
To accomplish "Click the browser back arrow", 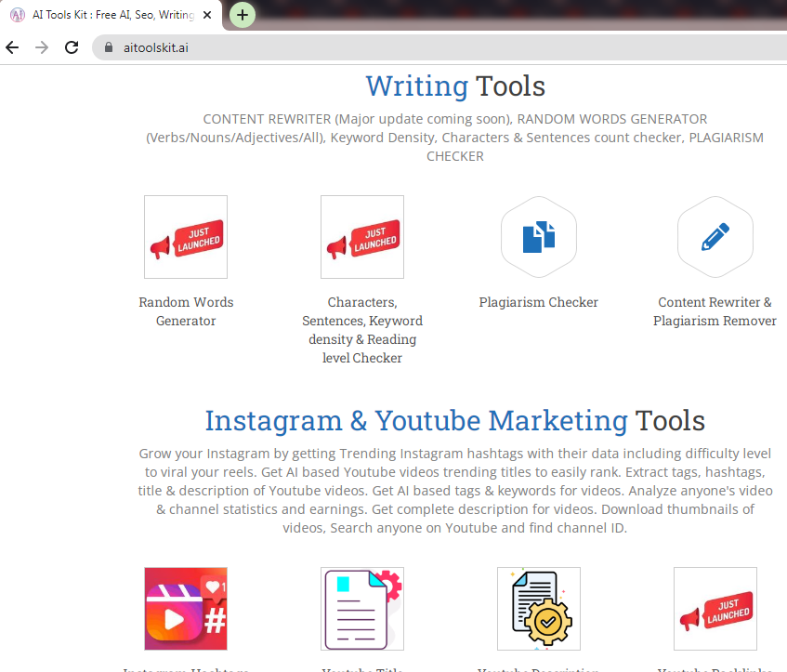I will click(x=12, y=47).
